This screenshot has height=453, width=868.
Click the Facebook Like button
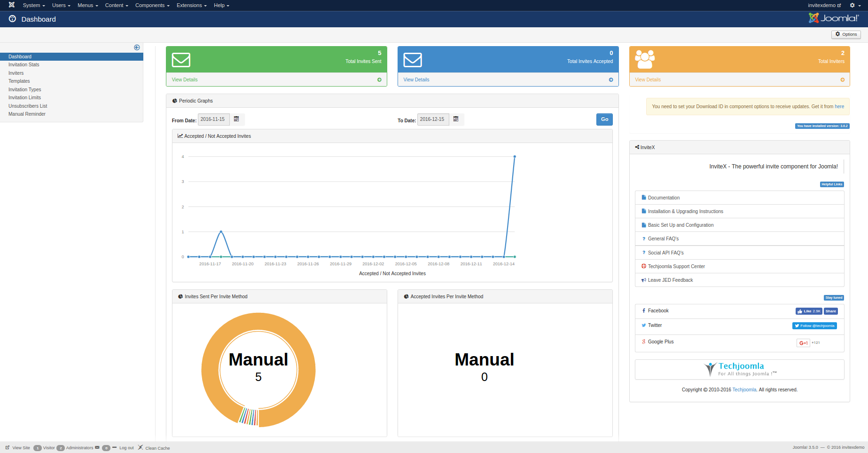tap(808, 311)
